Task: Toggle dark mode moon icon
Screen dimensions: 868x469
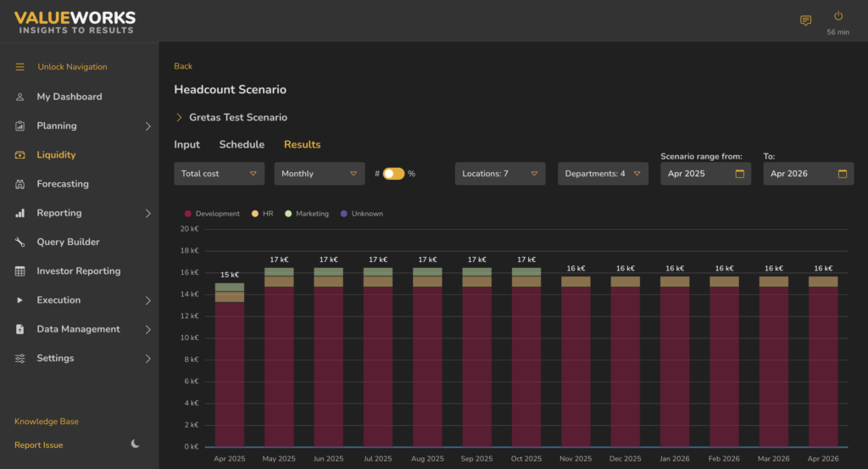Action: click(136, 444)
